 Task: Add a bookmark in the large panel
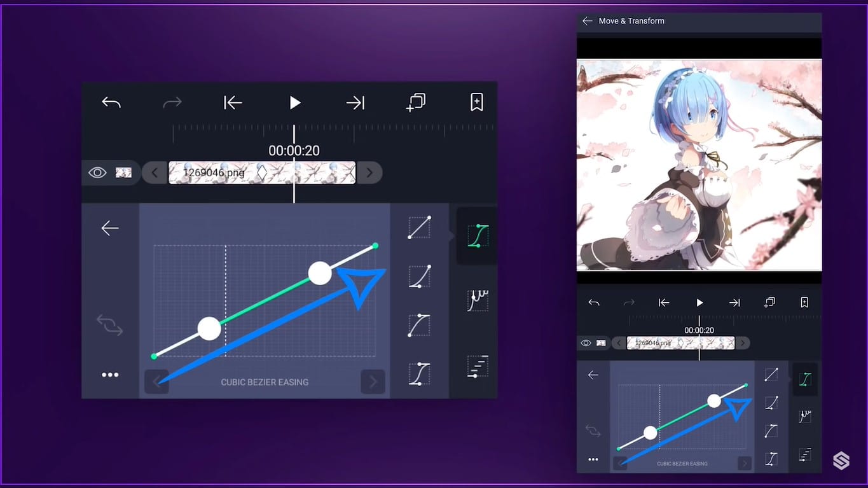click(476, 102)
